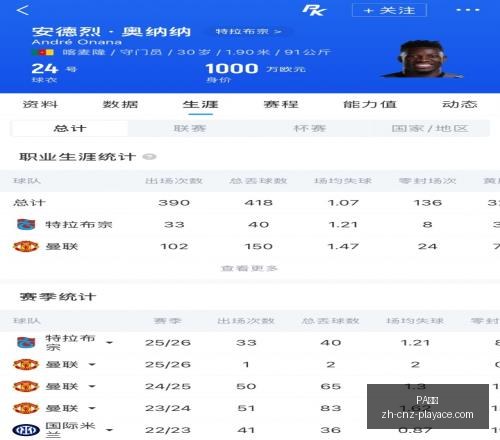Tap 特拉布宗 club logo in career stats
Image resolution: width=500 pixels, height=440 pixels.
tap(26, 224)
